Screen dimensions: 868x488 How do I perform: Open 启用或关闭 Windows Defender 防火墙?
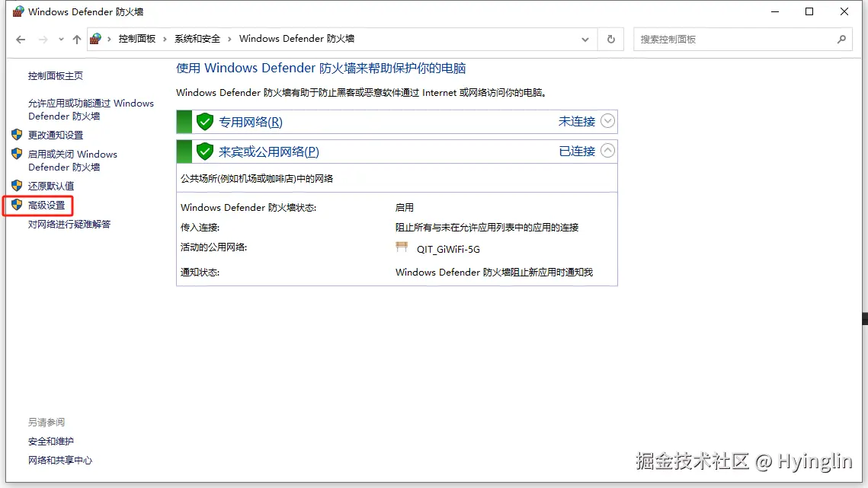click(72, 161)
